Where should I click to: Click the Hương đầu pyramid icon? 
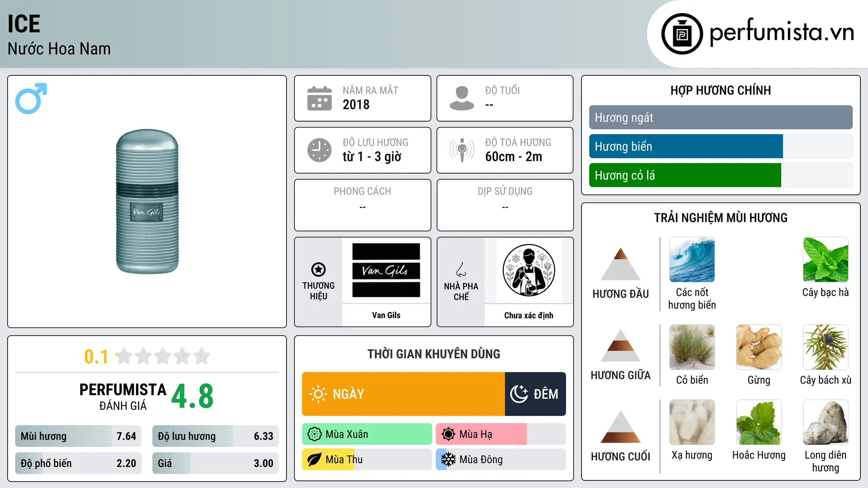620,264
